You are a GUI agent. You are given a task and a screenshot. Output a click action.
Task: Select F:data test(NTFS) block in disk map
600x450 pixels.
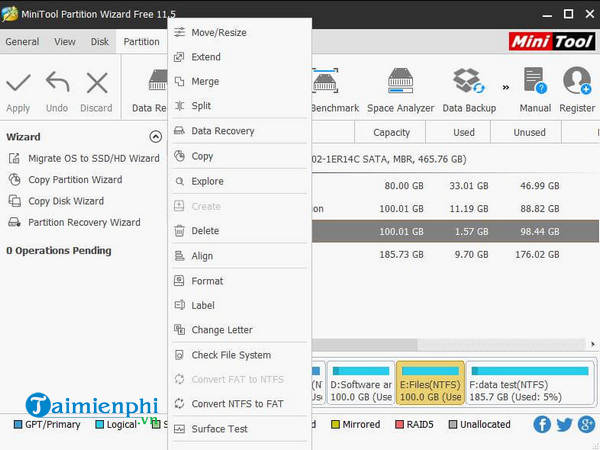pos(530,383)
